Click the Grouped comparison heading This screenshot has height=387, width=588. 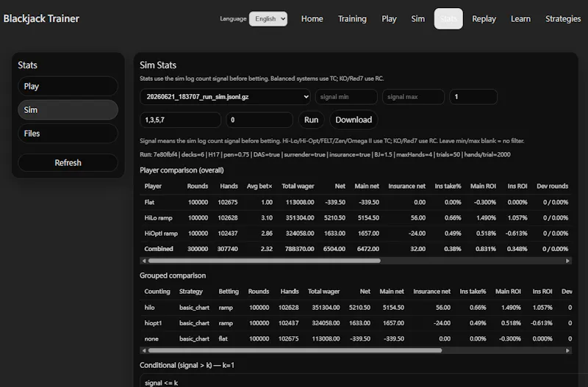pos(173,275)
